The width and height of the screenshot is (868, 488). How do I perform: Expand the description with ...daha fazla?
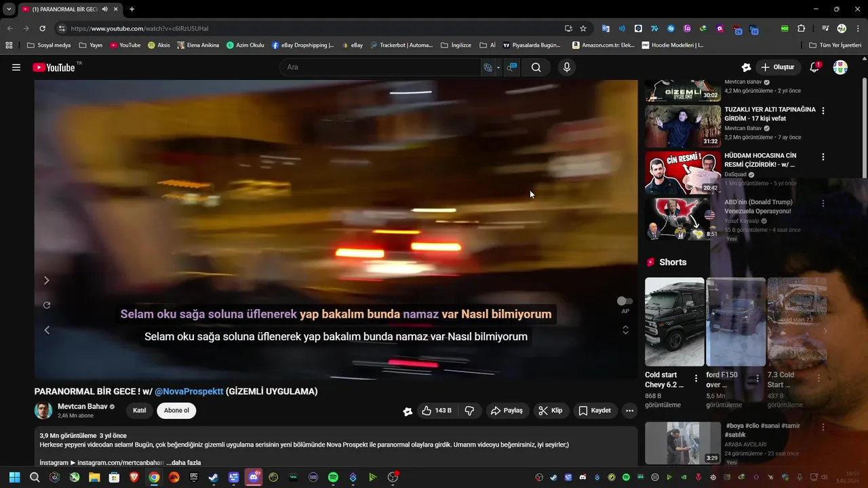pyautogui.click(x=184, y=463)
